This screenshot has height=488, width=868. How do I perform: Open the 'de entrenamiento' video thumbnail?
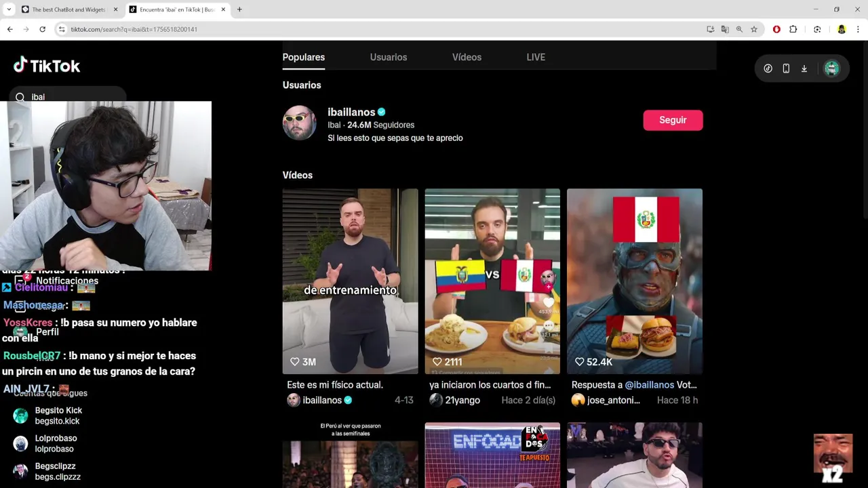(x=350, y=281)
